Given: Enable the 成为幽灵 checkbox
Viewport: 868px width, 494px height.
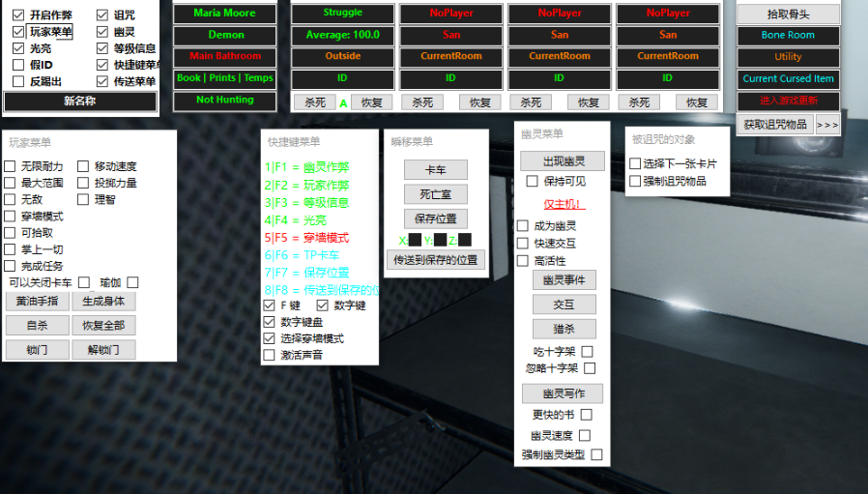Looking at the screenshot, I should pyautogui.click(x=523, y=226).
